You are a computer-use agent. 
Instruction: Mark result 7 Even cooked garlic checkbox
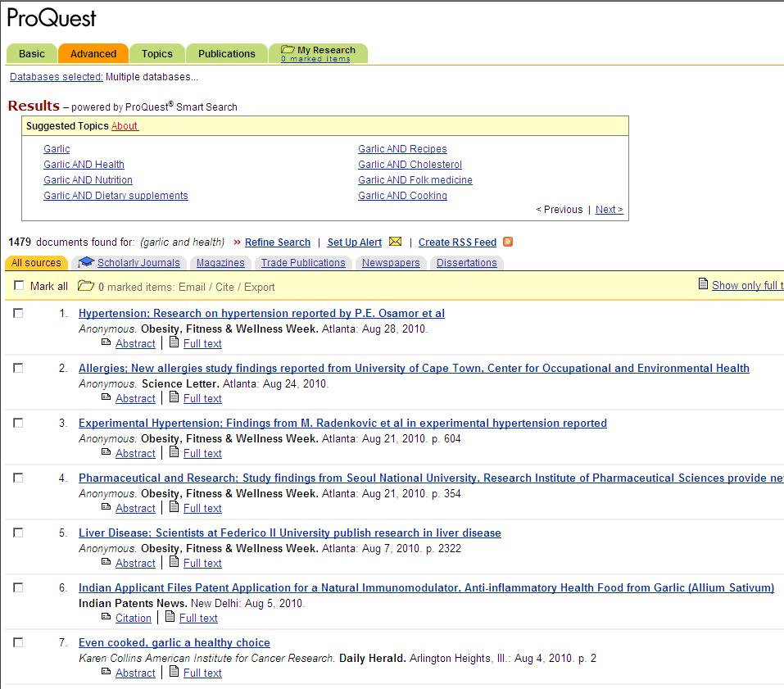[x=18, y=642]
